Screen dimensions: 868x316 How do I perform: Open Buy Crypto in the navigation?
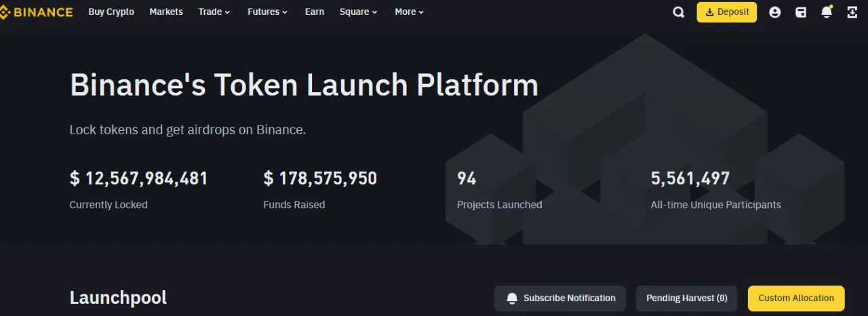[x=111, y=12]
